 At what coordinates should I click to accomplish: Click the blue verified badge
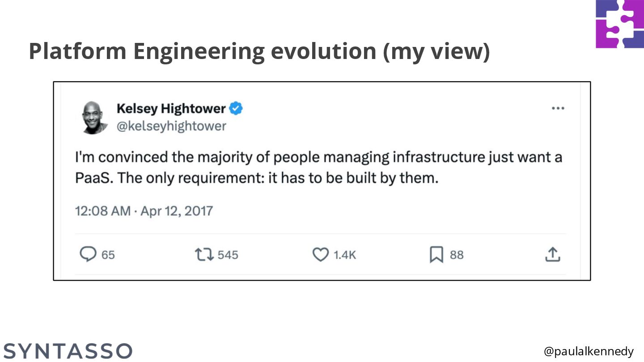tap(236, 109)
